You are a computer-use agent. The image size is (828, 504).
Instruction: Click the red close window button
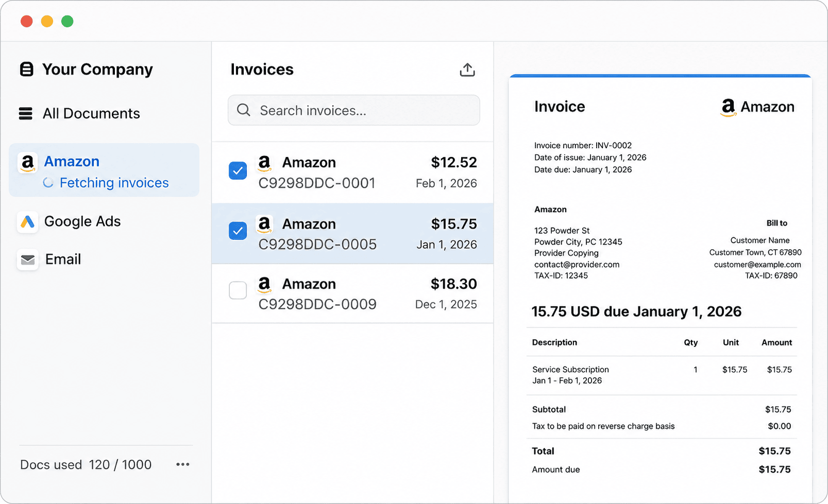point(27,21)
